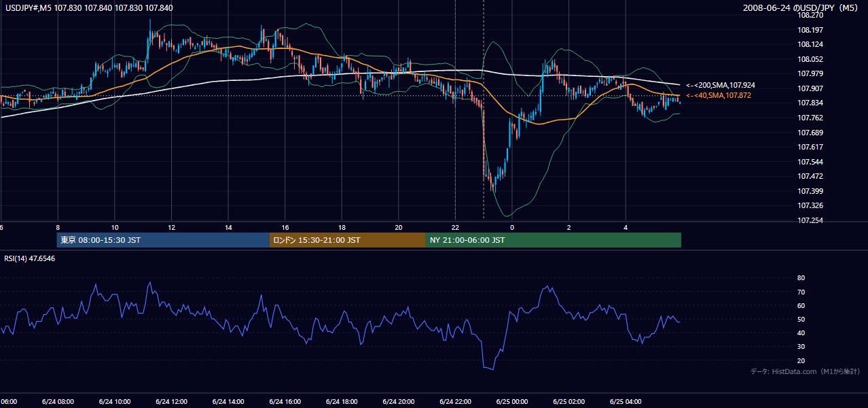Click the '6/25 02:00' time axis label
Screen dimensions: 868x408
click(x=568, y=402)
